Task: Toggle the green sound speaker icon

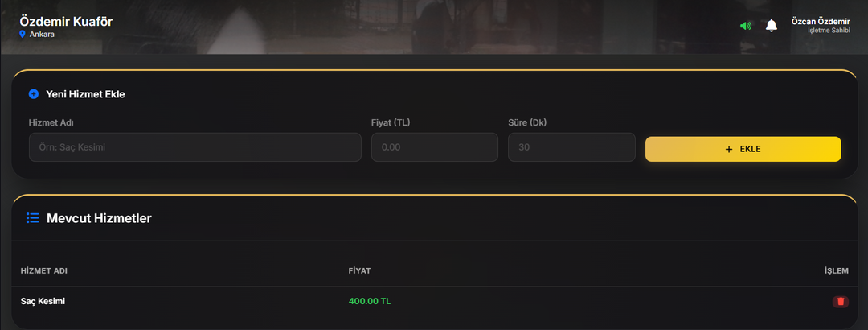Action: 746,26
